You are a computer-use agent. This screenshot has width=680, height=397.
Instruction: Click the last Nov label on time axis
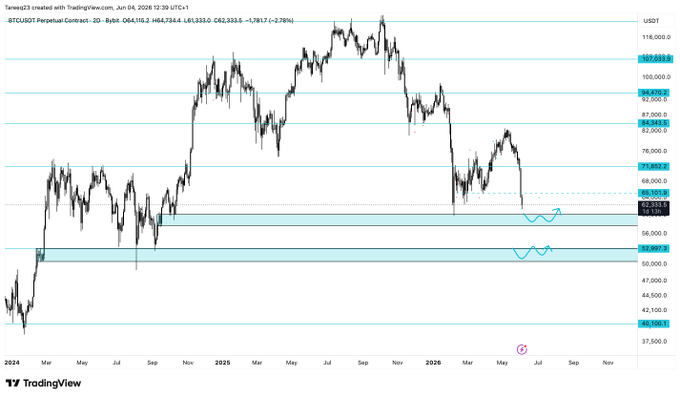[608, 363]
